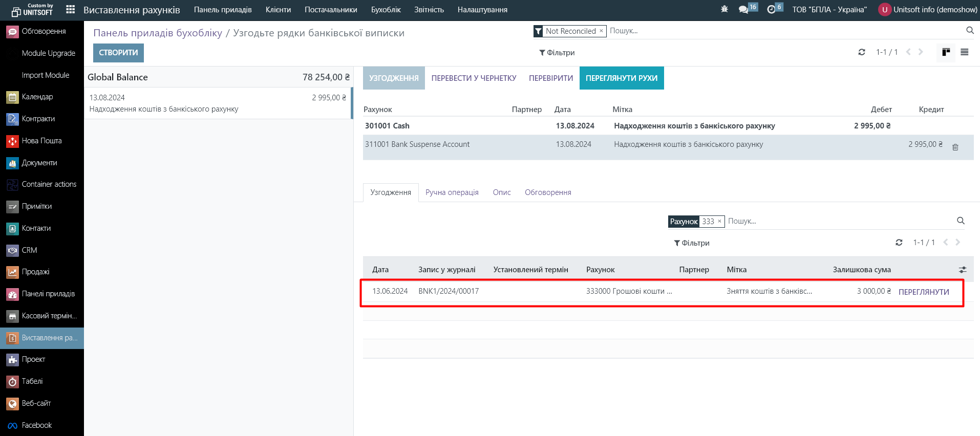980x436 pixels.
Task: Delete the Bank Suspense Account line
Action: [955, 147]
